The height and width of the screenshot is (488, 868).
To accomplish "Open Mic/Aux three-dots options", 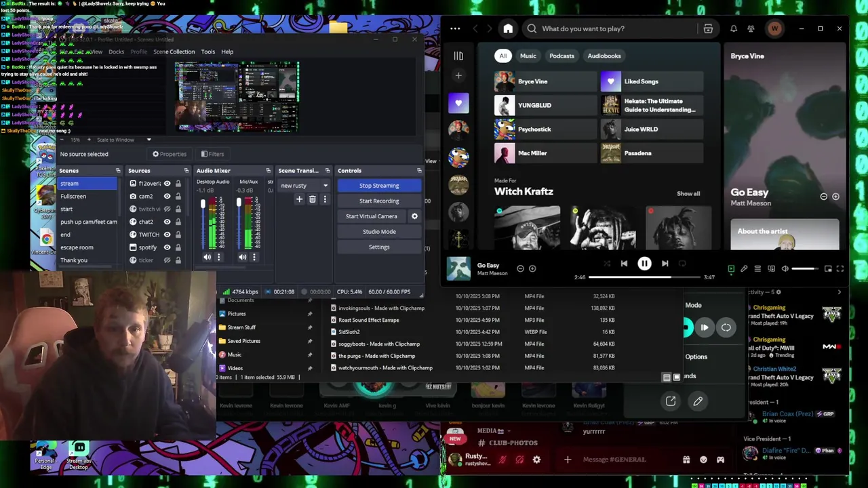I will click(x=254, y=258).
